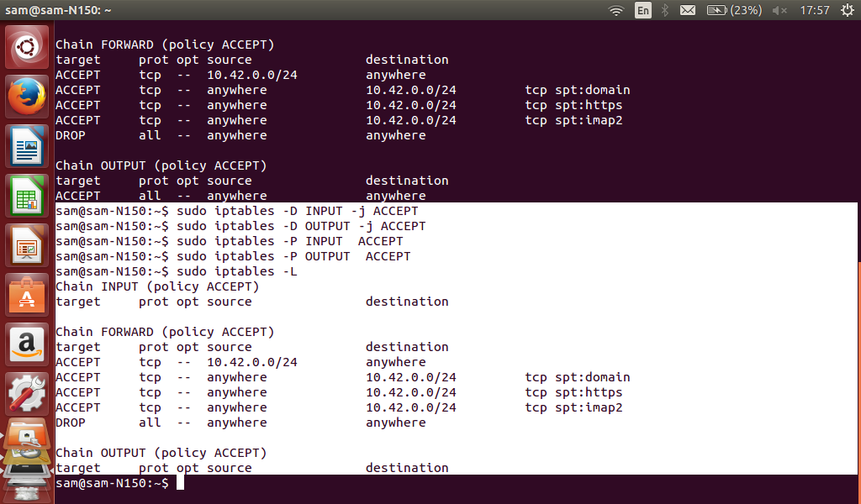
Task: Click the command 'sudo iptables -D OUTPUT -j ACCEPT'
Action: point(301,226)
